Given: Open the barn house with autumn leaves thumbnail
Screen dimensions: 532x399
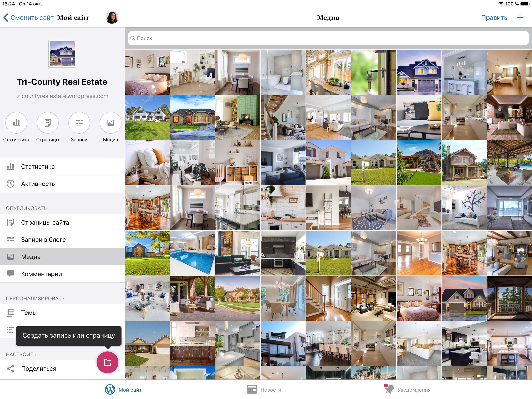Looking at the screenshot, I should coord(147,253).
